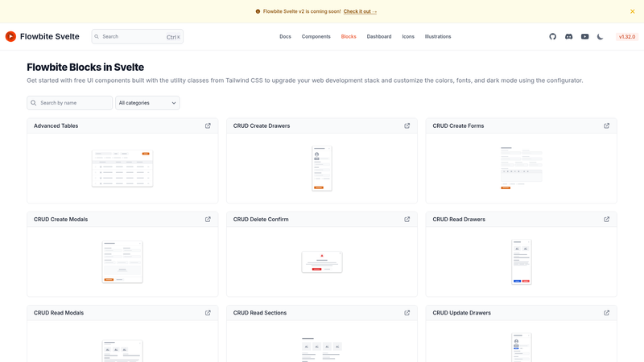Click the CRUD Read Sections card title
Screen dimensions: 644x362
click(260, 313)
